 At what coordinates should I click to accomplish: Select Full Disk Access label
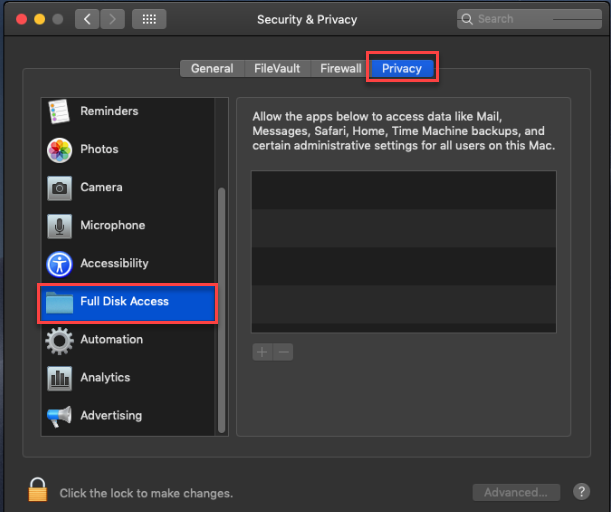click(x=124, y=301)
